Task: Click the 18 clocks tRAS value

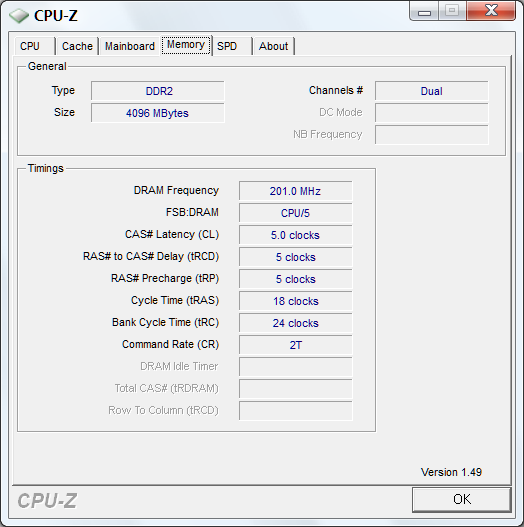Action: (x=295, y=301)
